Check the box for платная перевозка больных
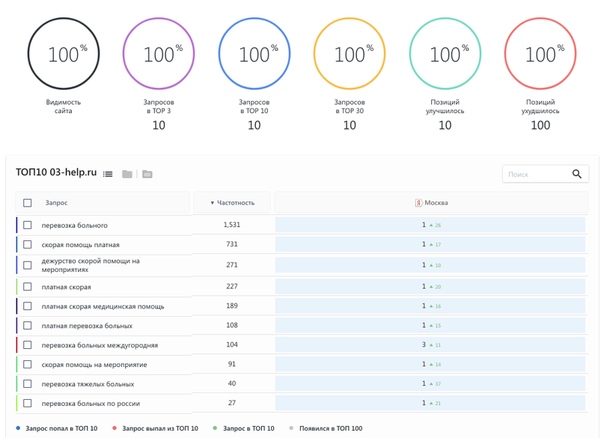604x438 pixels. coord(27,326)
